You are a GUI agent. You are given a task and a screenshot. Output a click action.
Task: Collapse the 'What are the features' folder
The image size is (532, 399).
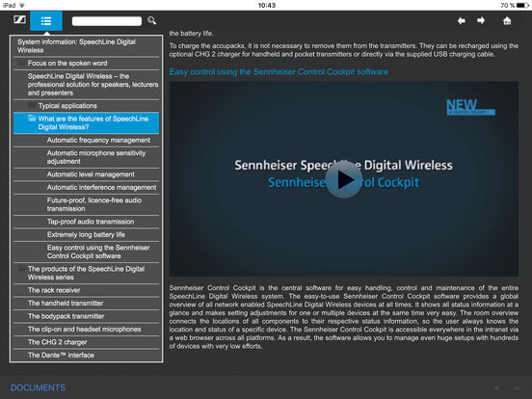click(x=32, y=119)
